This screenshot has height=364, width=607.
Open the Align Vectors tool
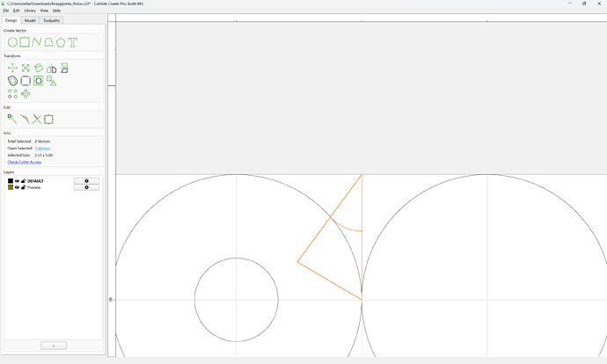pyautogui.click(x=52, y=81)
